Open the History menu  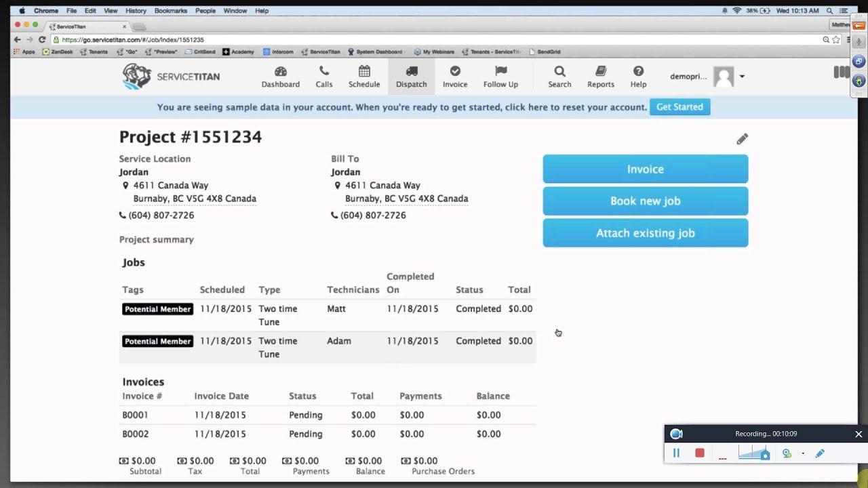pos(136,11)
